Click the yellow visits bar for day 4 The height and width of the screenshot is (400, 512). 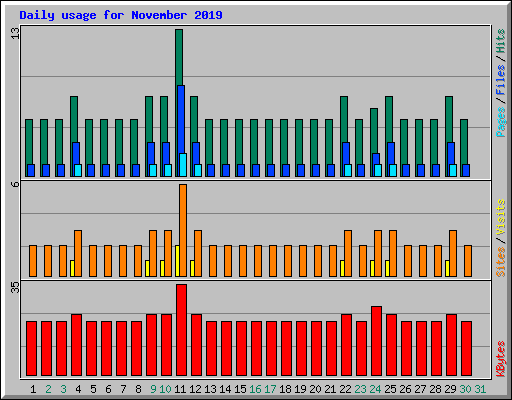(72, 268)
